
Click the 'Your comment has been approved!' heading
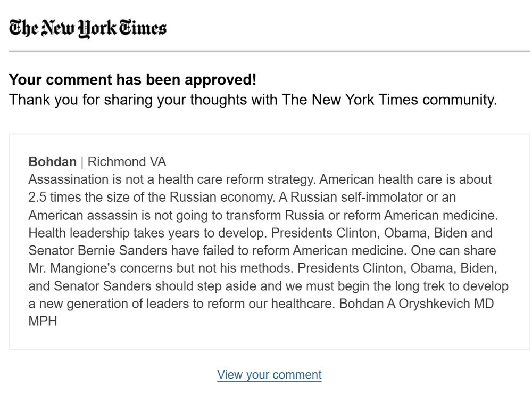coord(132,80)
